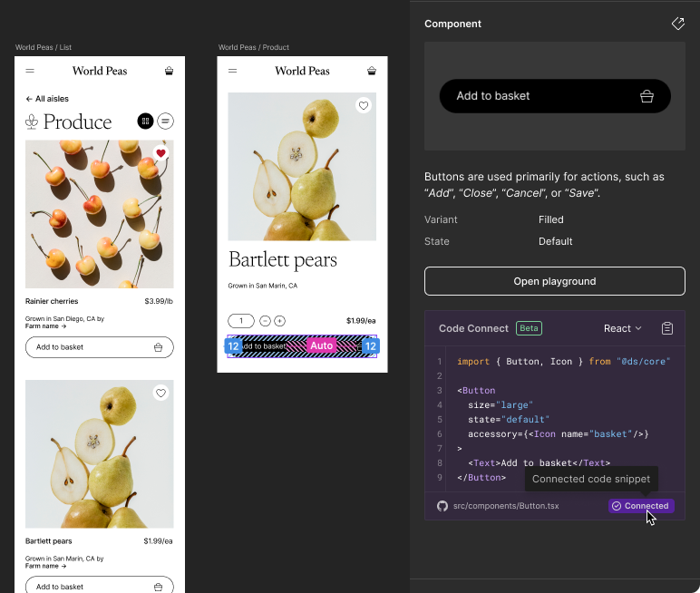Viewport: 700px width, 593px height.
Task: Click the Variant property label
Action: [x=441, y=219]
